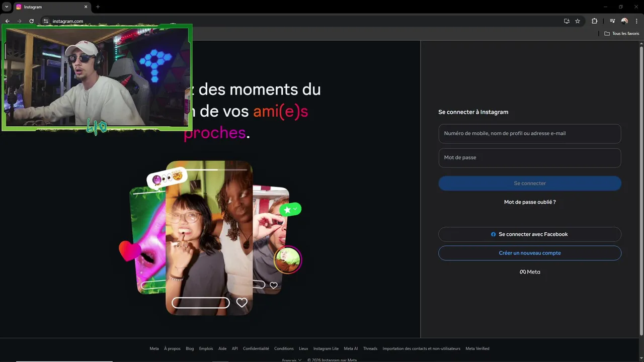Click the Se connecter button
This screenshot has height=362, width=644.
point(530,184)
